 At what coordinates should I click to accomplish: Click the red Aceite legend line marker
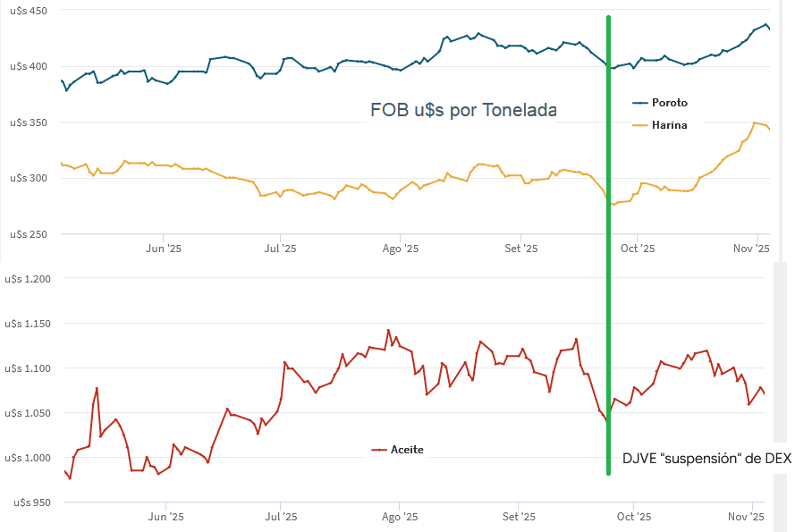click(x=379, y=450)
